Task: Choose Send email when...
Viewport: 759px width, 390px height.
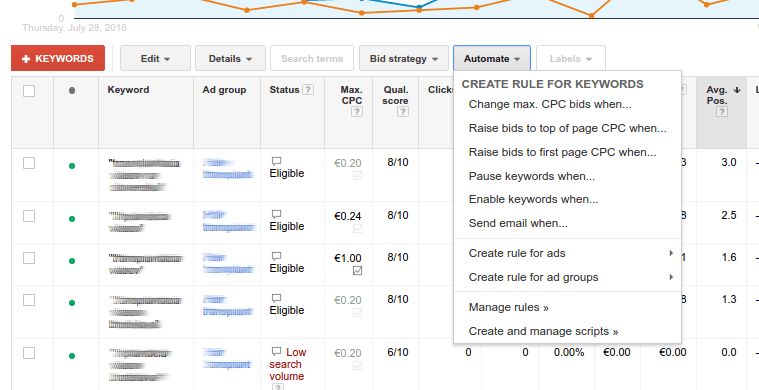Action: pyautogui.click(x=518, y=223)
